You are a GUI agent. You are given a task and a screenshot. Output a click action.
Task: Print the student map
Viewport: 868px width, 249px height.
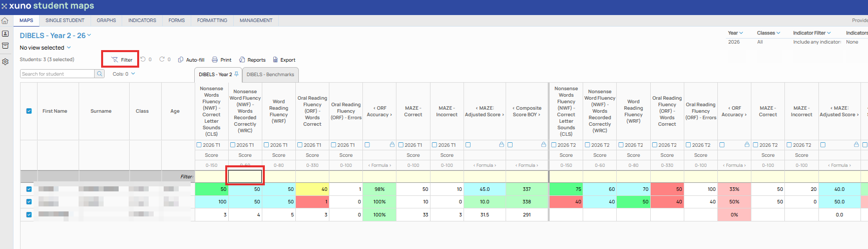[x=221, y=60]
